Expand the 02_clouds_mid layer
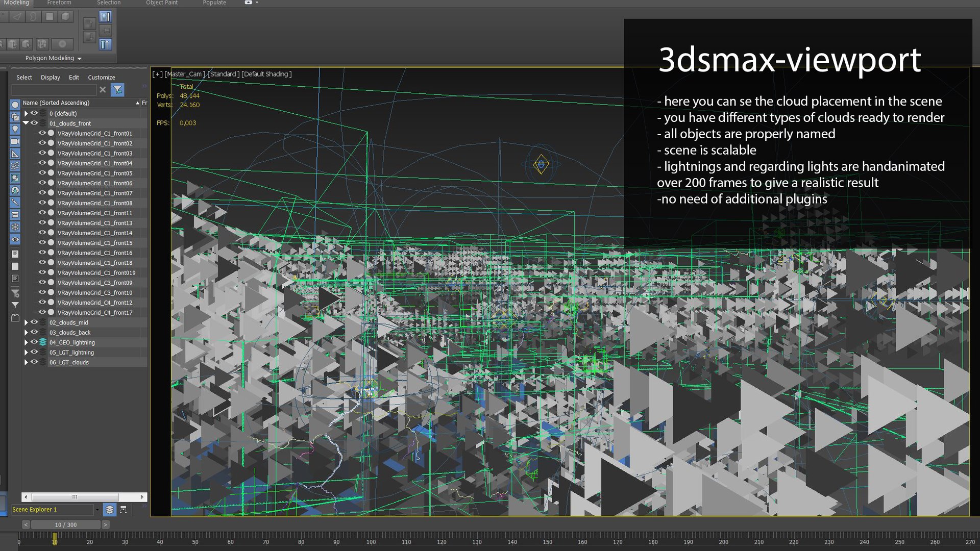 pos(26,322)
